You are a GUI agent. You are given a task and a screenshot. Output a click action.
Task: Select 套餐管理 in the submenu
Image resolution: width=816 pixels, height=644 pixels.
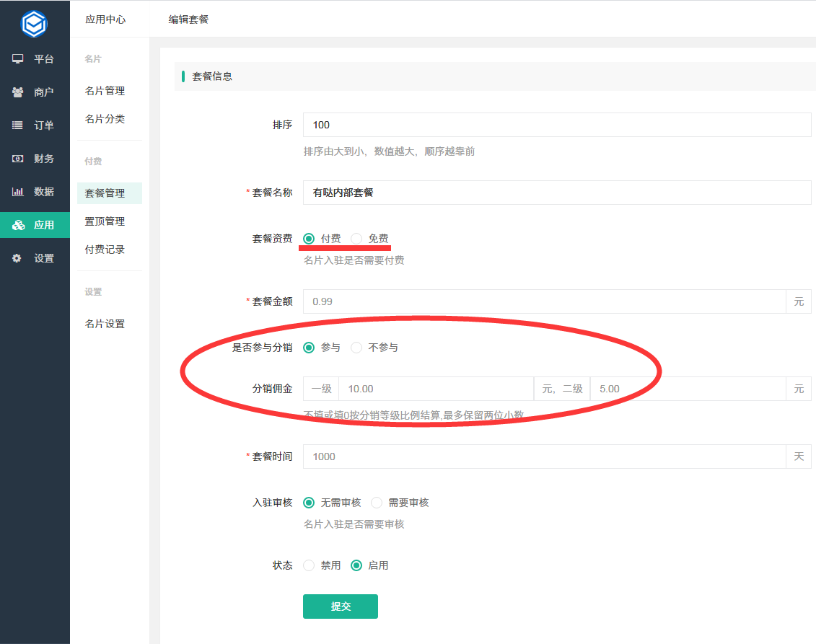pos(109,193)
